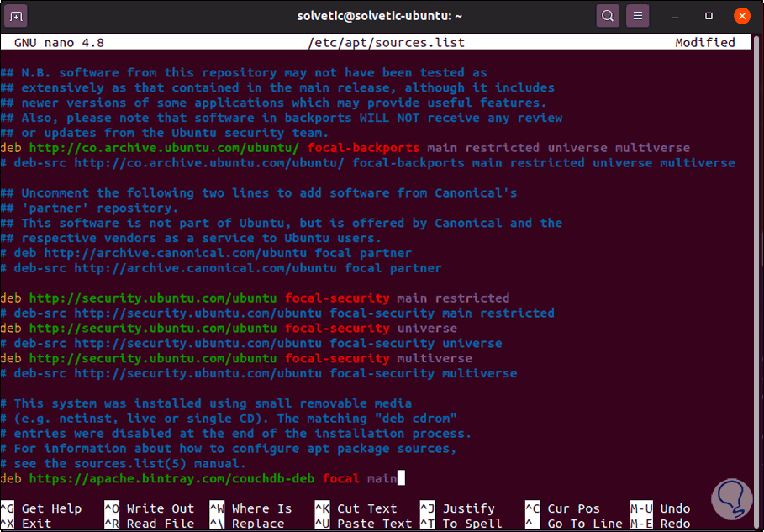Click the active deb focal-security universe line

[229, 329]
